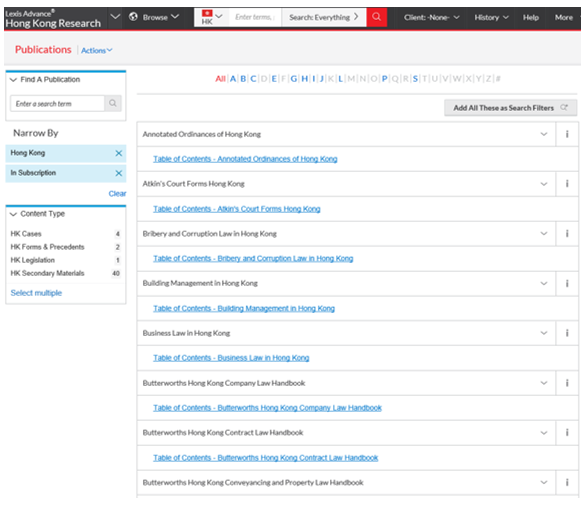The image size is (584, 507).
Task: Click the globe icon beside Browse
Action: coord(133,17)
